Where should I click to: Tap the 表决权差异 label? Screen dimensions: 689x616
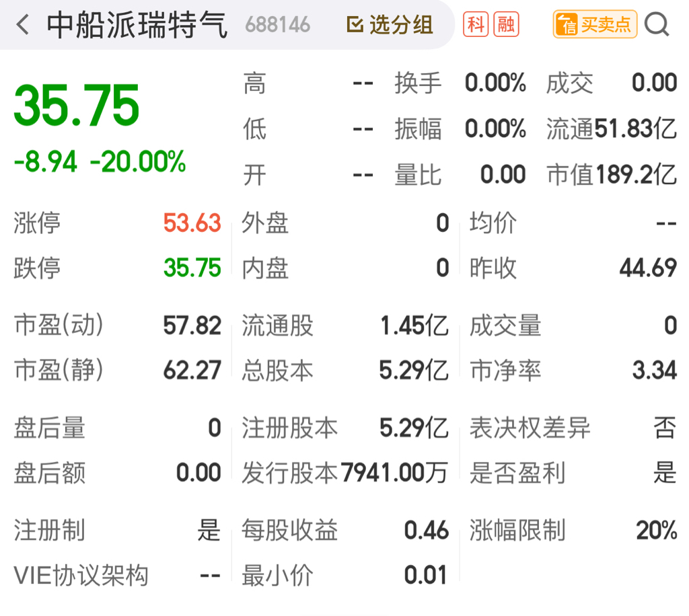[x=530, y=428]
